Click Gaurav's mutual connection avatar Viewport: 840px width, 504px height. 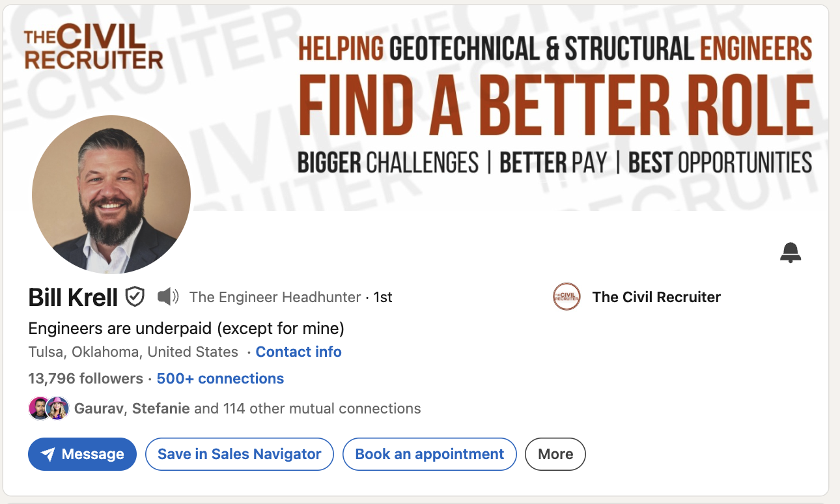(x=38, y=408)
